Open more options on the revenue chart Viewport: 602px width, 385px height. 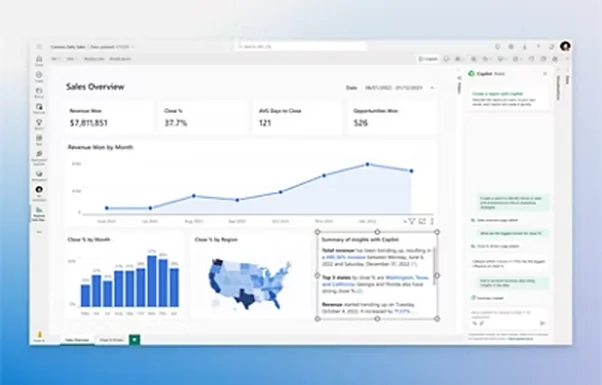click(432, 221)
